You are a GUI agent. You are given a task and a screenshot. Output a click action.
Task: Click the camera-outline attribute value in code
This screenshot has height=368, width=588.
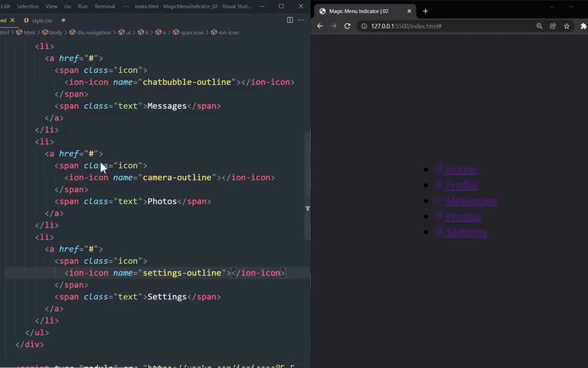(177, 178)
